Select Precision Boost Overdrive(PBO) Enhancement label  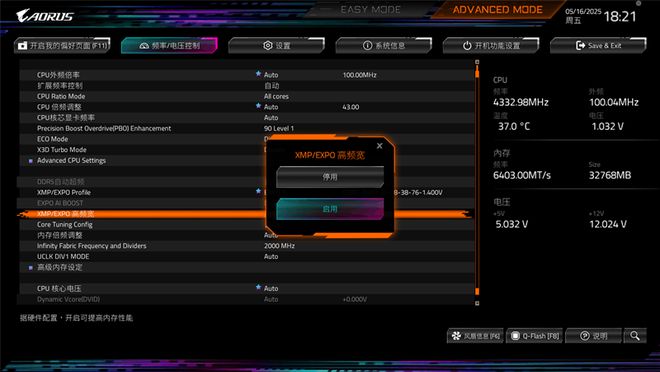coord(104,128)
